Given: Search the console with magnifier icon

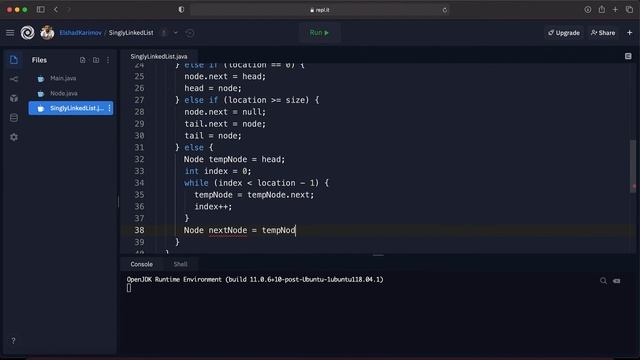Looking at the screenshot, I should 603,280.
